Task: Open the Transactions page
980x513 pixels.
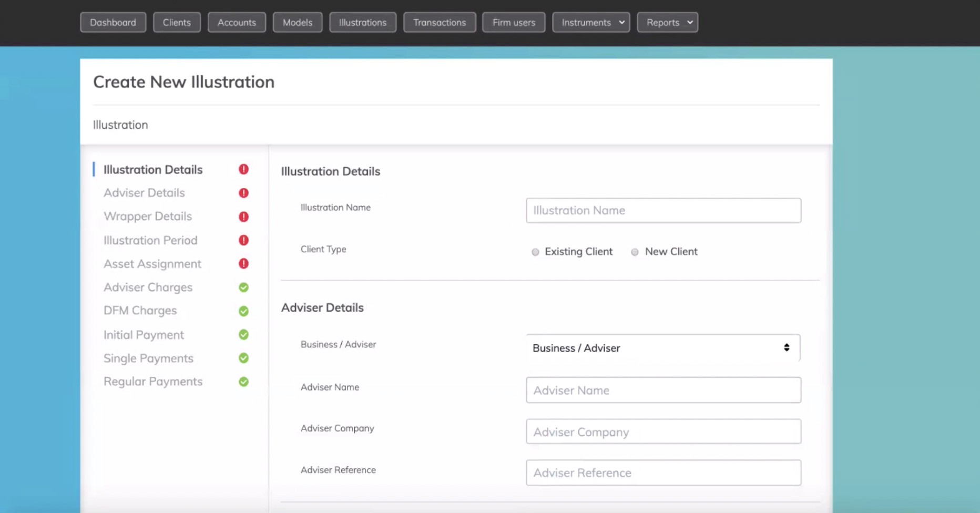Action: tap(440, 23)
